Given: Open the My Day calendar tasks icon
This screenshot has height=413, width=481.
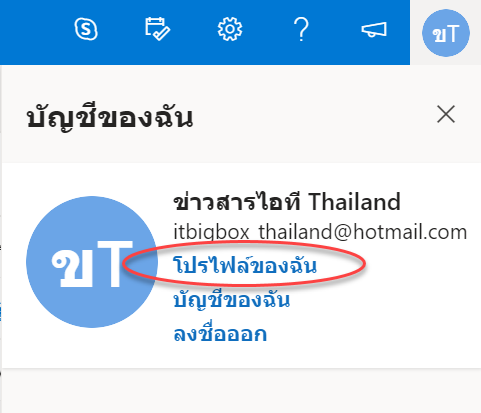Looking at the screenshot, I should pos(157,29).
